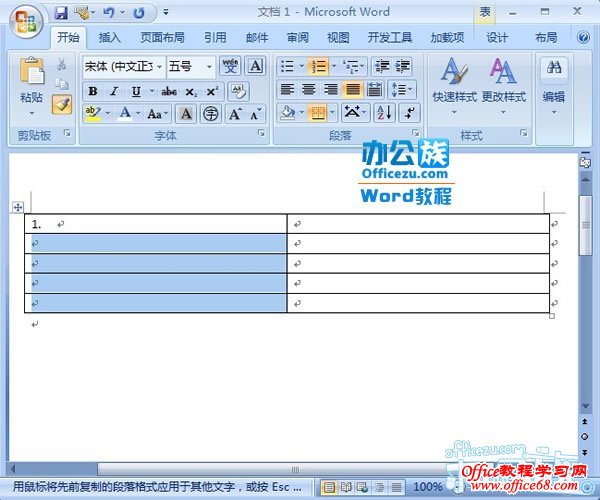Center text
Screen dimensions: 600x500
[309, 90]
